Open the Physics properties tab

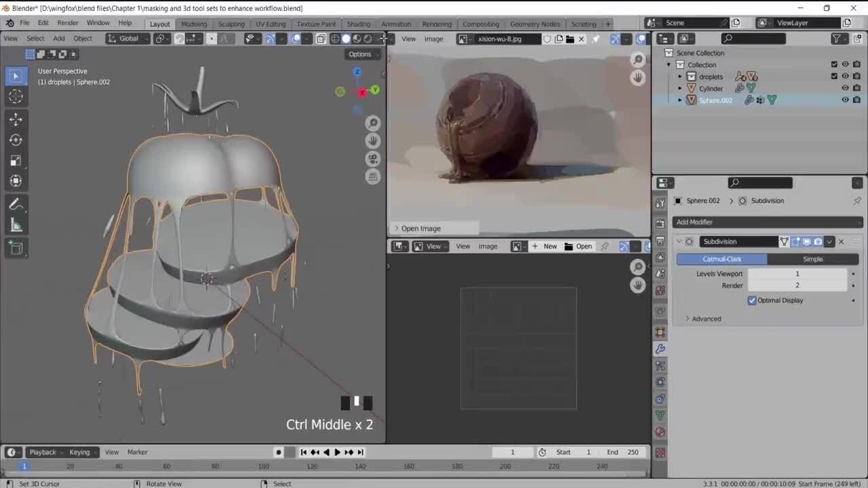(x=660, y=382)
